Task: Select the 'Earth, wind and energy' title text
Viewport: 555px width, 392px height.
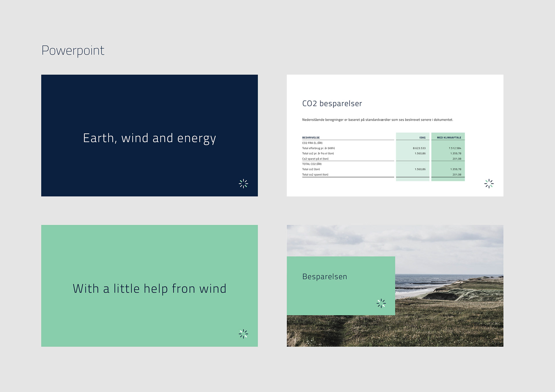Action: [x=149, y=138]
